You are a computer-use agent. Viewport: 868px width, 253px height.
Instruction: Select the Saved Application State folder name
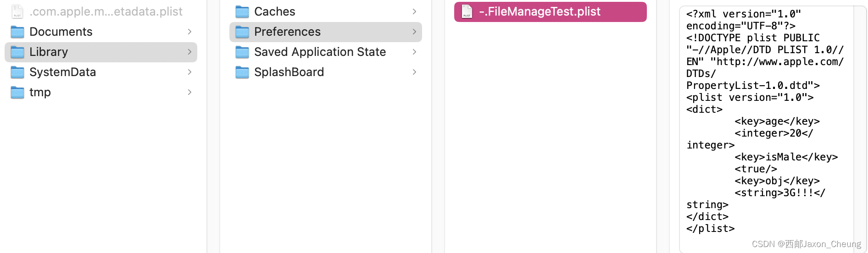[320, 52]
